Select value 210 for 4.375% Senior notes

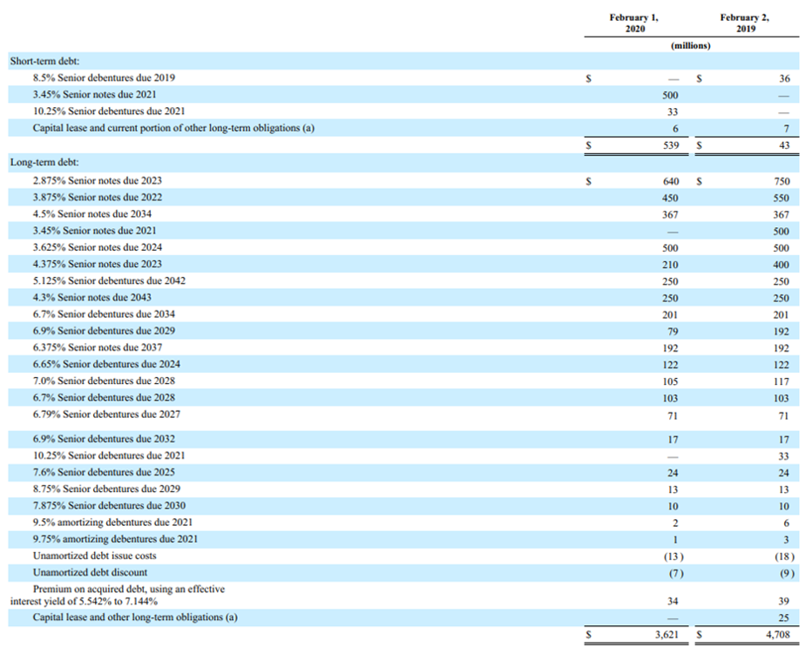click(x=670, y=265)
